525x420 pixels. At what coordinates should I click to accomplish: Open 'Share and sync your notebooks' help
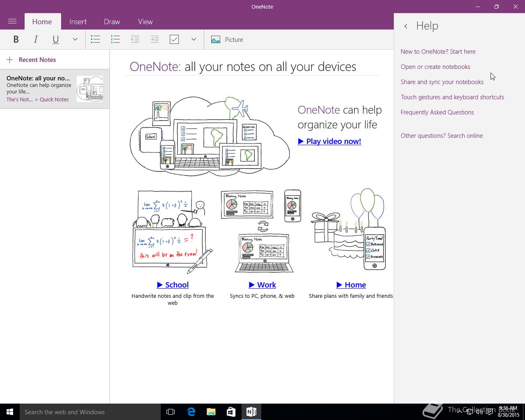[442, 82]
